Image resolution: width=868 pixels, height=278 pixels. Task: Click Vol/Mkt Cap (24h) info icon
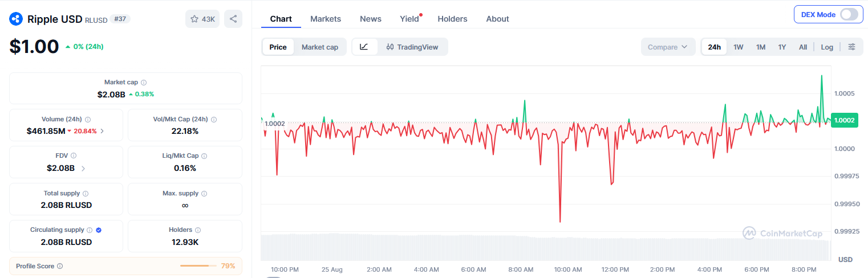tap(214, 120)
